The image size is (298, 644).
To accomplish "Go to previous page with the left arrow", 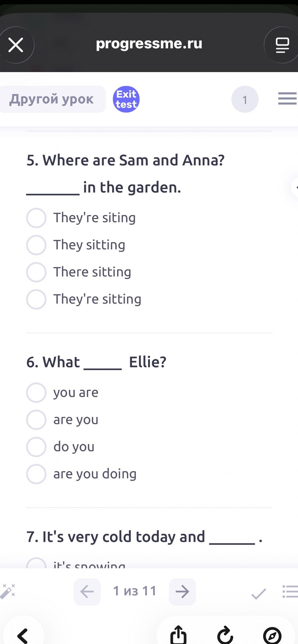I will pyautogui.click(x=87, y=592).
